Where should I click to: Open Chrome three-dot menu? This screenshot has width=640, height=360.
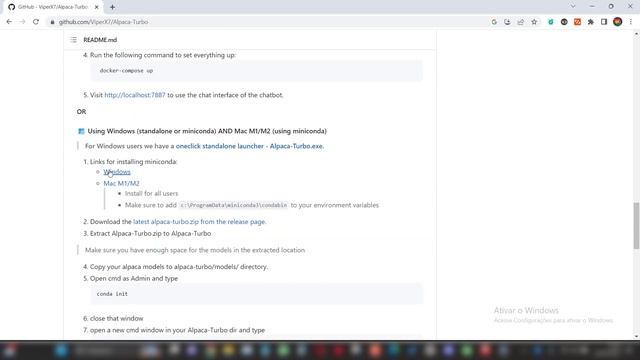tap(631, 22)
